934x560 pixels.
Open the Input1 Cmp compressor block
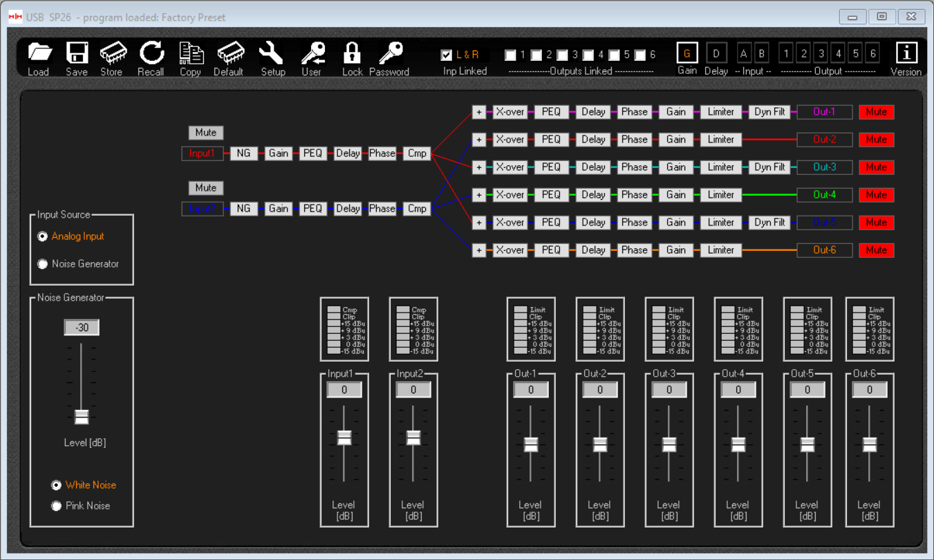[x=417, y=153]
